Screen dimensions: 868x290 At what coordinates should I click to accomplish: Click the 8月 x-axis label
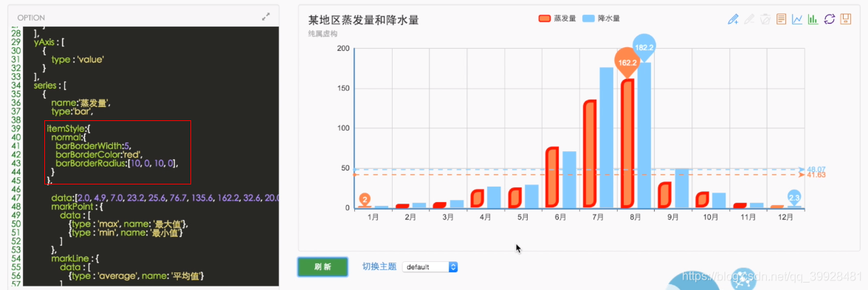[x=635, y=218]
